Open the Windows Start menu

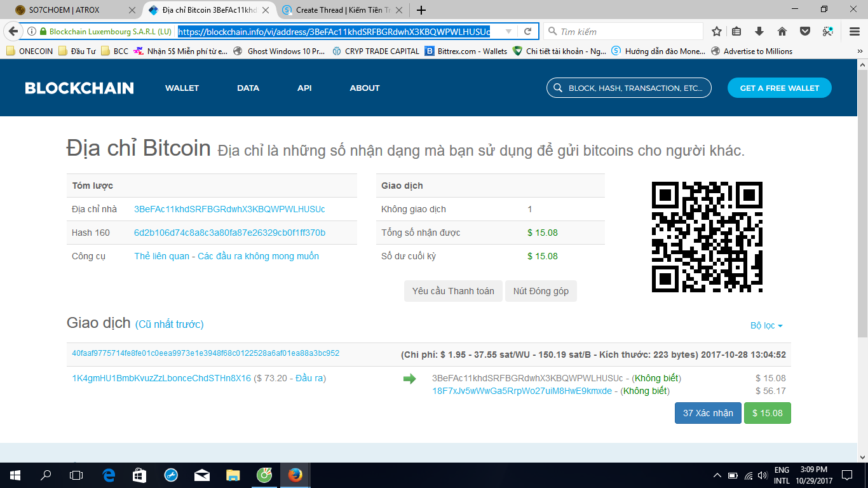point(15,475)
